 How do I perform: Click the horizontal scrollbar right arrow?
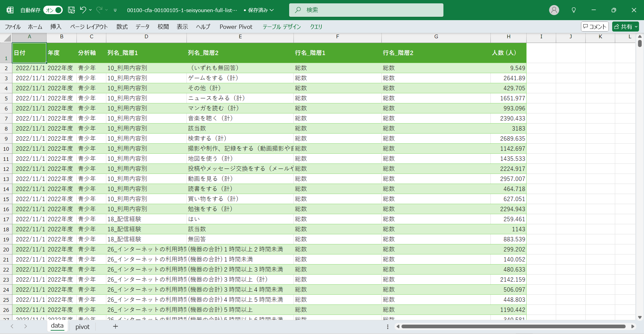[x=633, y=326]
